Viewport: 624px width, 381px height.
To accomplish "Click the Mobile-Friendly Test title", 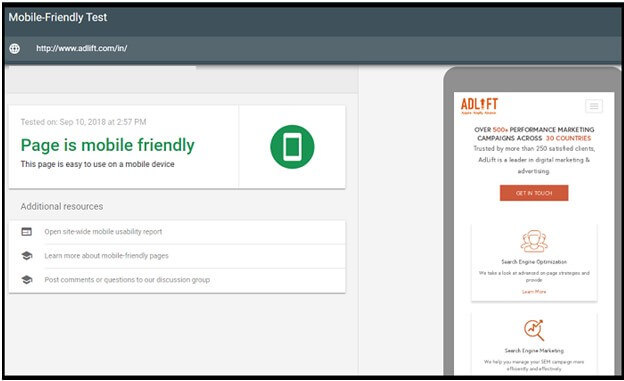I will [58, 18].
